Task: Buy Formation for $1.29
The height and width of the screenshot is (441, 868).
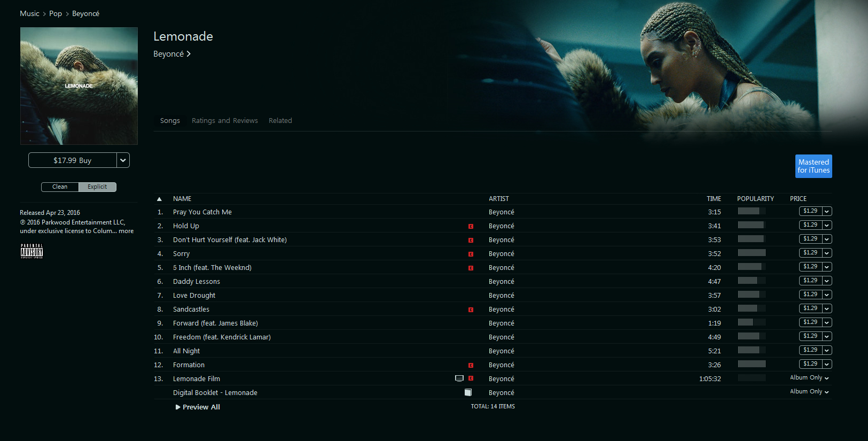Action: click(x=810, y=365)
